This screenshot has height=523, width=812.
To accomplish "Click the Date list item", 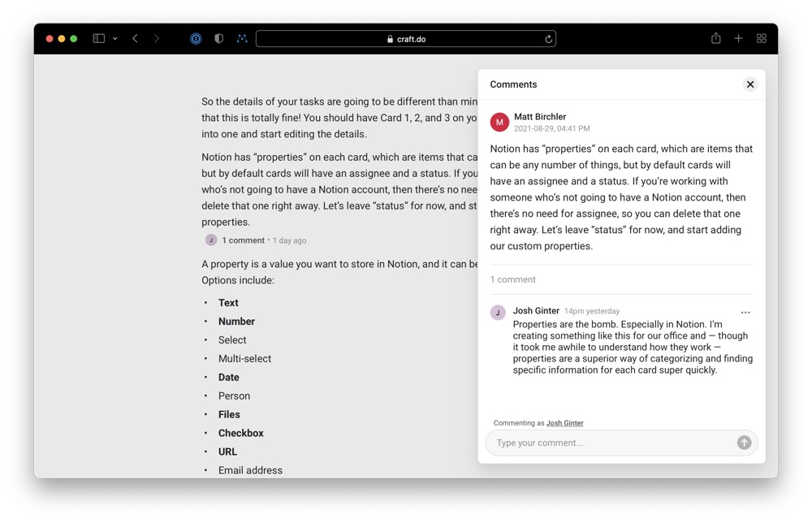I will tap(228, 378).
